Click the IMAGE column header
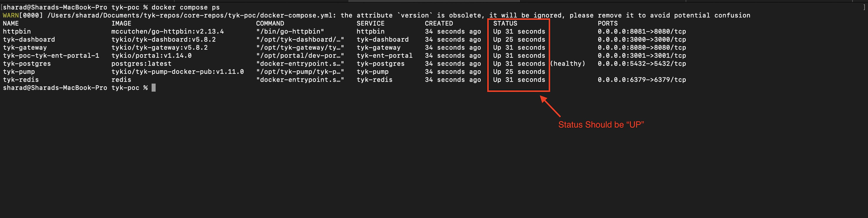This screenshot has height=218, width=868. (121, 23)
